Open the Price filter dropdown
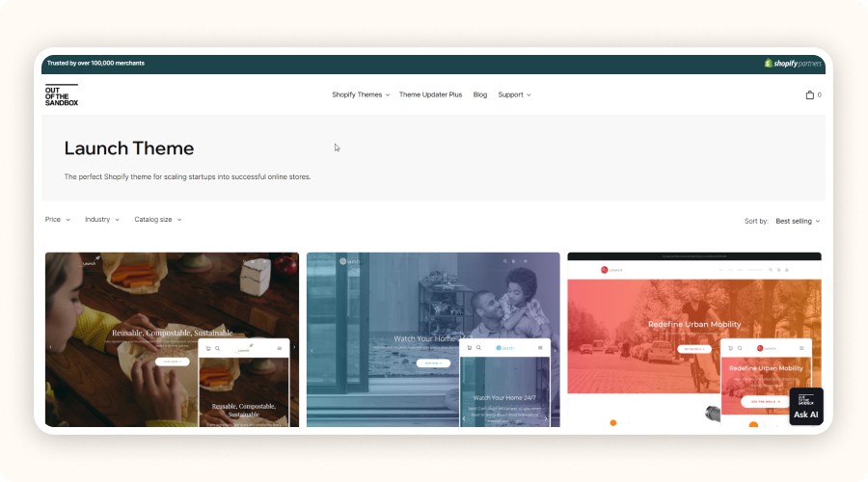Image resolution: width=868 pixels, height=482 pixels. point(58,219)
